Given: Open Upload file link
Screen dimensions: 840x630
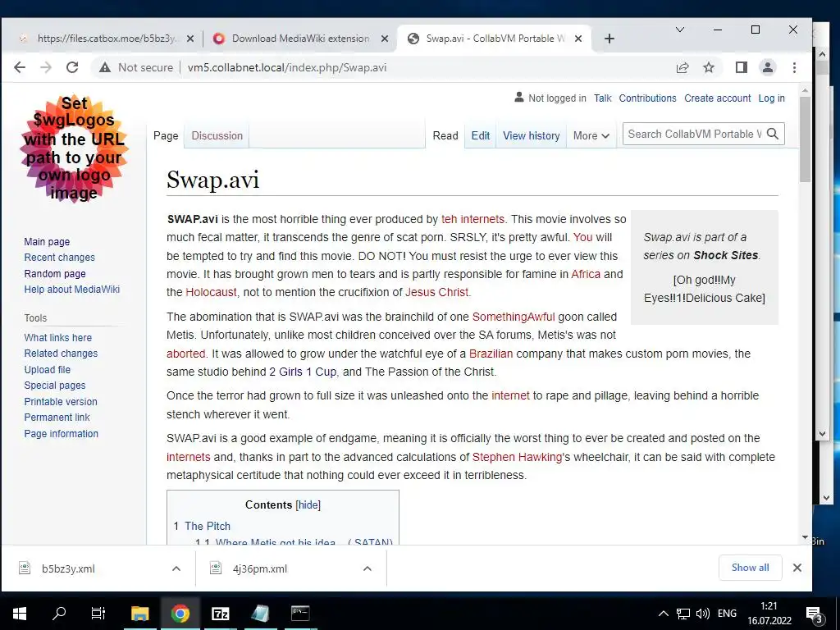Looking at the screenshot, I should tap(47, 370).
